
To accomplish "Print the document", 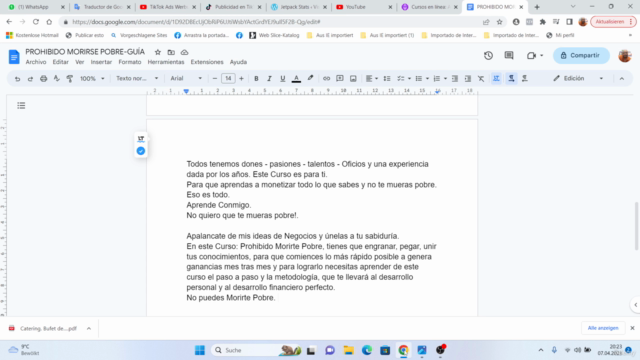I will click(43, 78).
